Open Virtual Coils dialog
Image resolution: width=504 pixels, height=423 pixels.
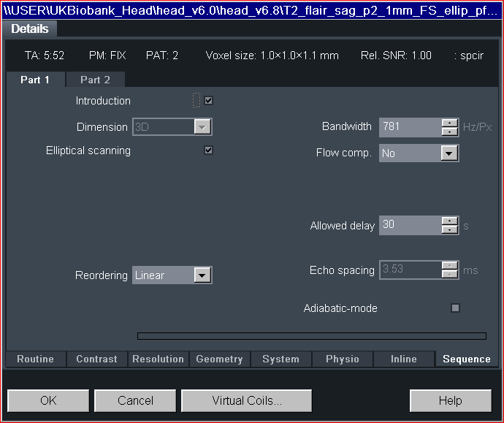247,400
